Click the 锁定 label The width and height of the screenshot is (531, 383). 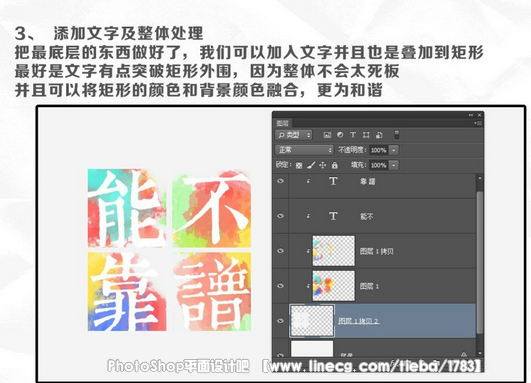click(x=284, y=165)
